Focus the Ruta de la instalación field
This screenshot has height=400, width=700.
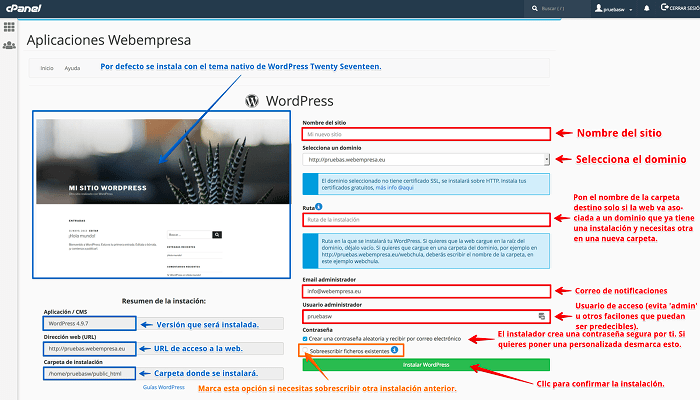coord(426,220)
